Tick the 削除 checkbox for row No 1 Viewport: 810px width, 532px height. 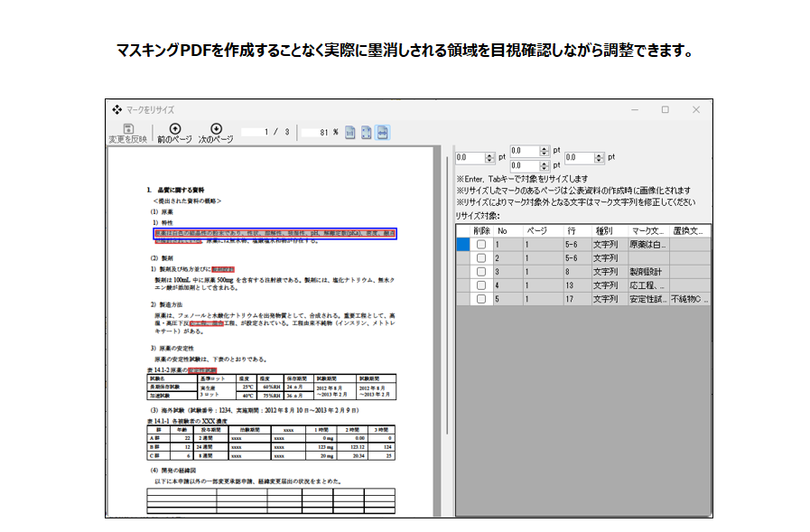click(x=481, y=244)
